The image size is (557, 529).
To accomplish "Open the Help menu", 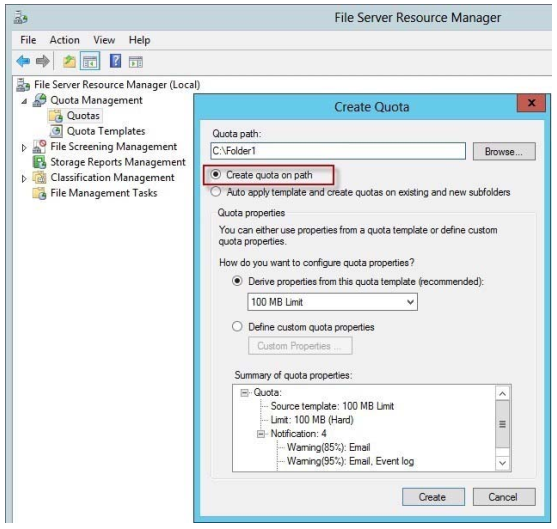I will pyautogui.click(x=139, y=40).
